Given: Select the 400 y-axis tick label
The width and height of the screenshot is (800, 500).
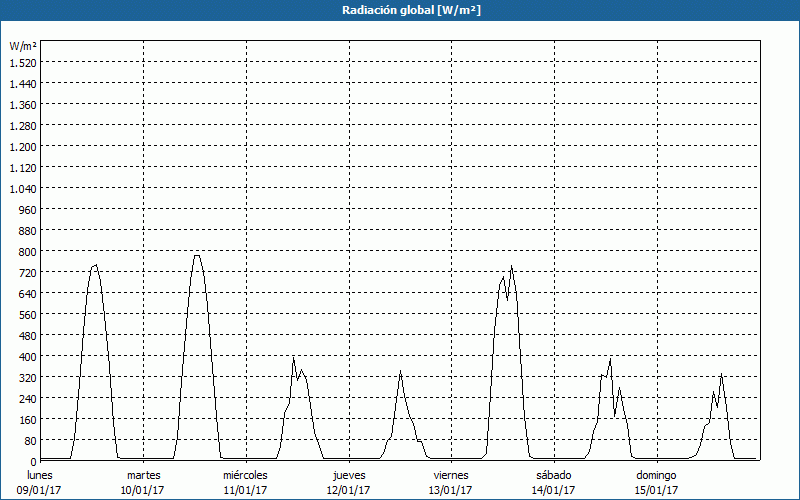Looking at the screenshot, I should tap(26, 356).
